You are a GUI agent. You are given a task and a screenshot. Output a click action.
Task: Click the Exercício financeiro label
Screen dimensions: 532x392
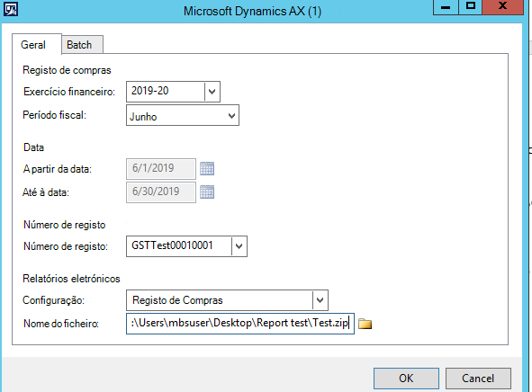pyautogui.click(x=69, y=92)
